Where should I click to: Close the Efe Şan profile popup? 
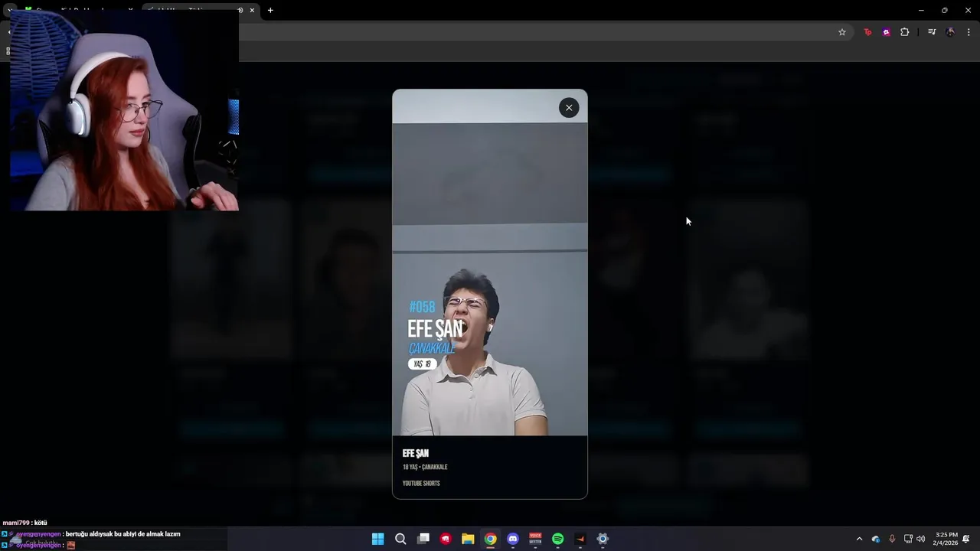pos(569,108)
